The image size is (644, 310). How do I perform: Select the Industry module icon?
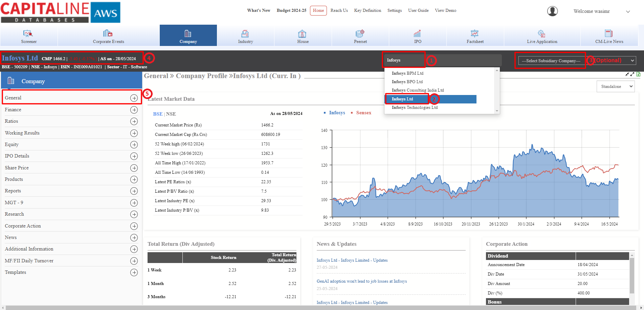[245, 33]
